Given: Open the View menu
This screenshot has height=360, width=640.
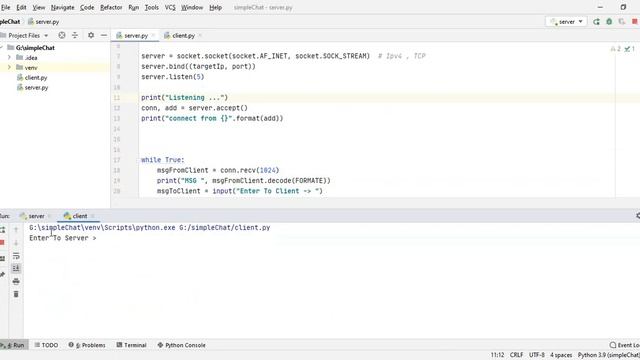Looking at the screenshot, I should (39, 7).
